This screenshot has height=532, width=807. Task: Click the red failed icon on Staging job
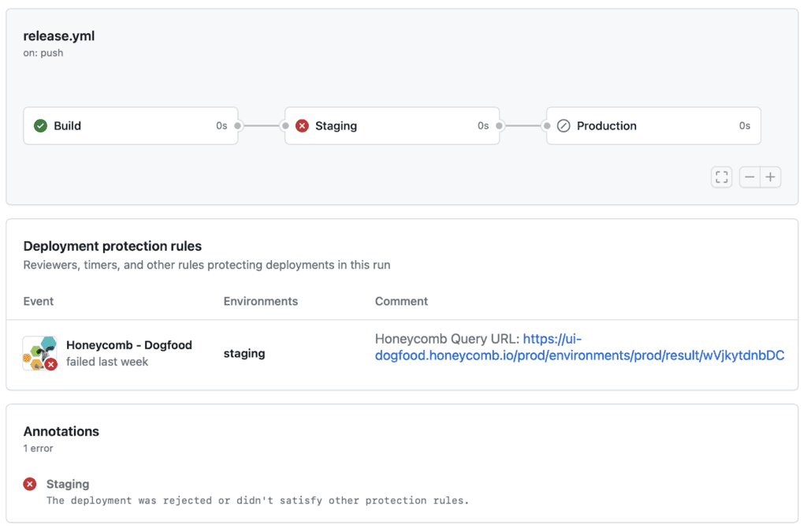(x=302, y=126)
